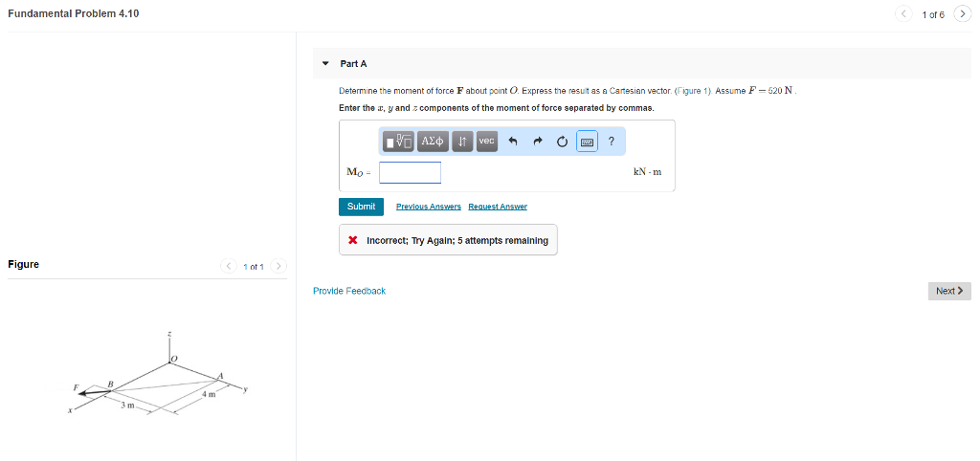Submit the answer

[361, 207]
